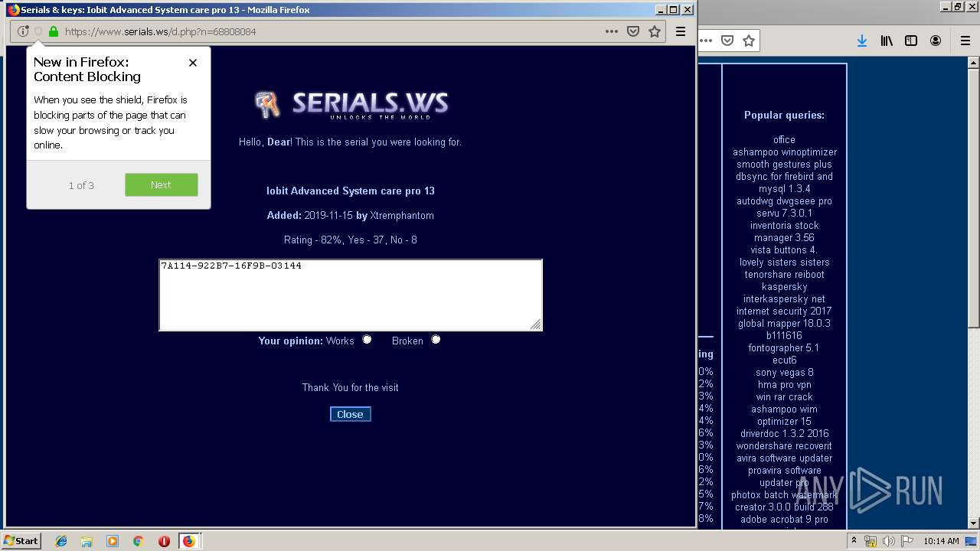Click the green Next button in the tip
Screen dimensions: 980x551
162,184
